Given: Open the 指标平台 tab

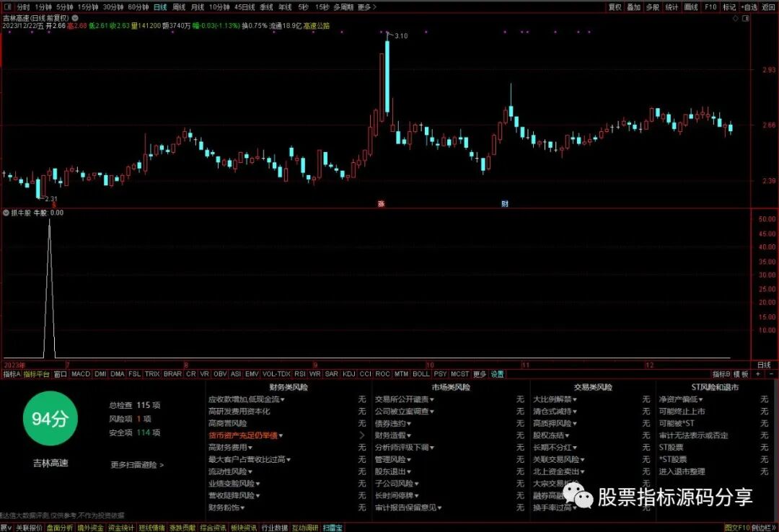Looking at the screenshot, I should pyautogui.click(x=37, y=374).
